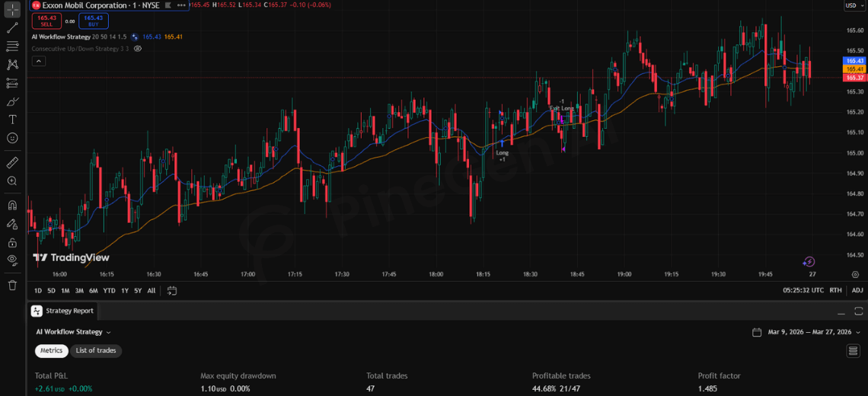This screenshot has height=396, width=868.
Task: Select the trend line drawing tool
Action: point(12,28)
